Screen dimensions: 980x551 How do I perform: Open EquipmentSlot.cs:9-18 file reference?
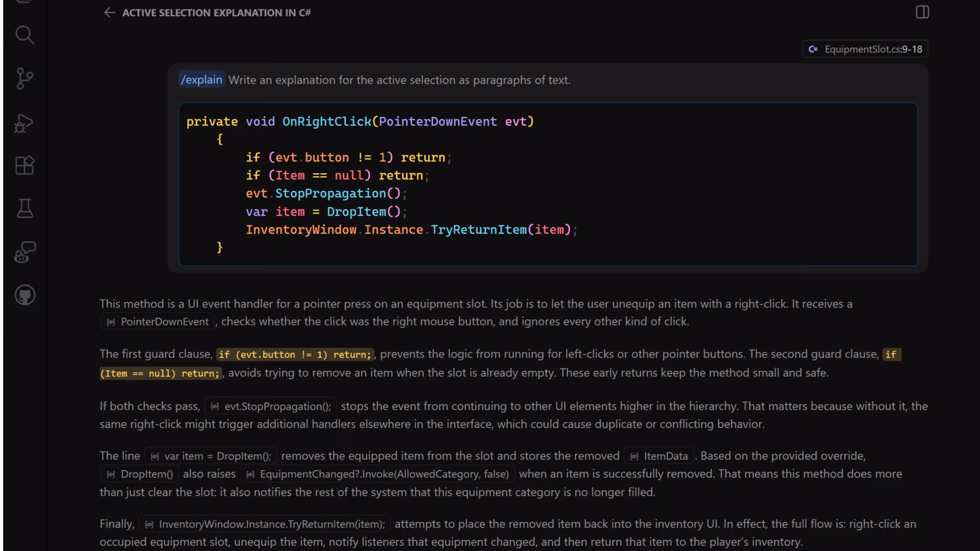(865, 49)
